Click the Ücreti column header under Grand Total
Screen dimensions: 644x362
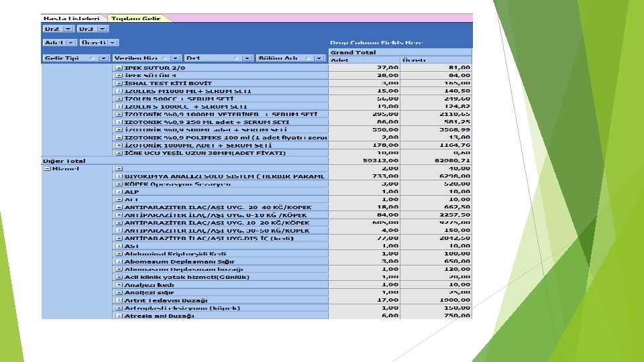click(436, 60)
